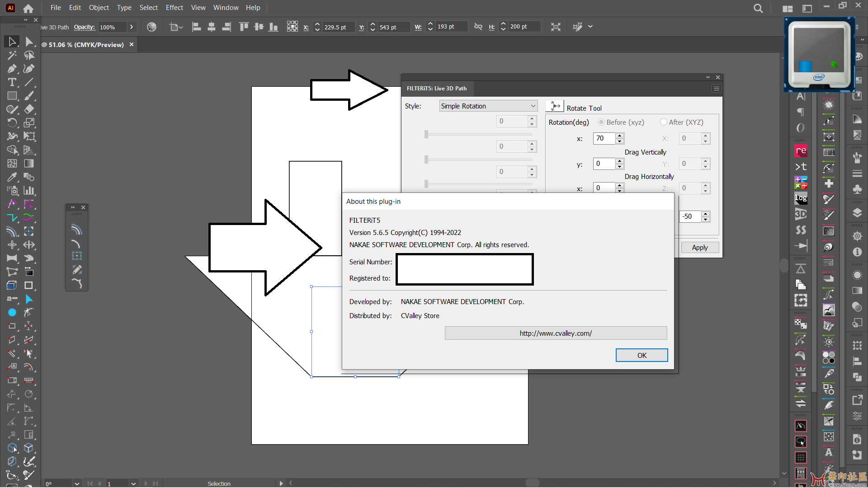The image size is (868, 488).
Task: Open artboard number dropdown in status bar
Action: click(x=133, y=483)
